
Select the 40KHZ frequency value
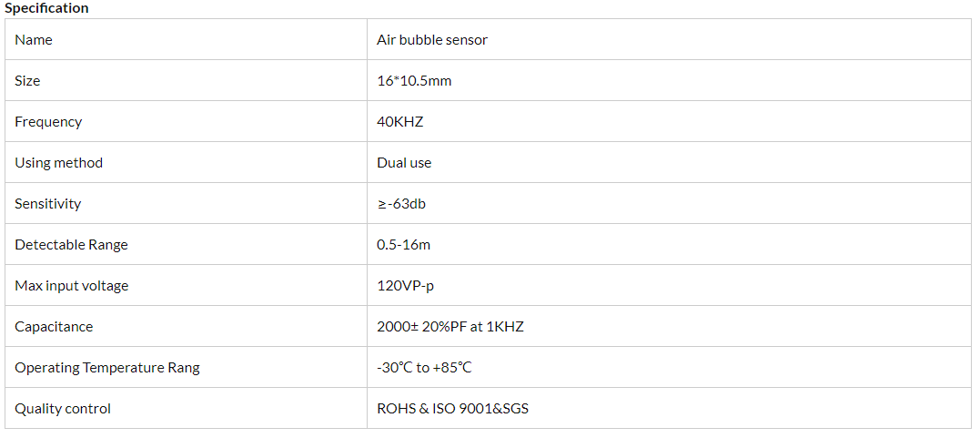coord(400,122)
